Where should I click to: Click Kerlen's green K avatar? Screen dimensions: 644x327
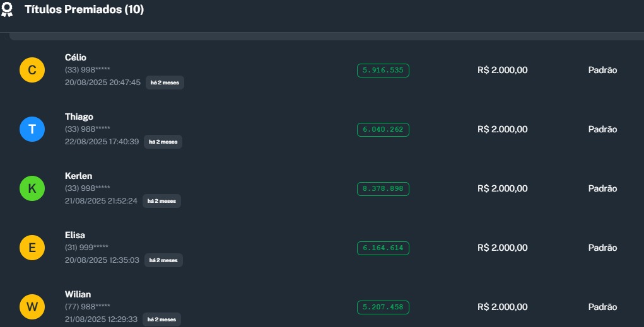32,188
